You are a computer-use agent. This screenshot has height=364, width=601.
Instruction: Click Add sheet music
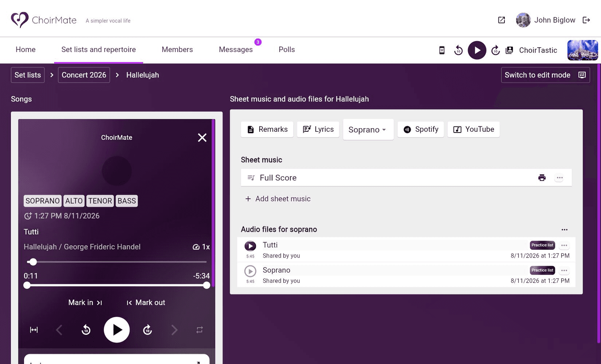(278, 199)
